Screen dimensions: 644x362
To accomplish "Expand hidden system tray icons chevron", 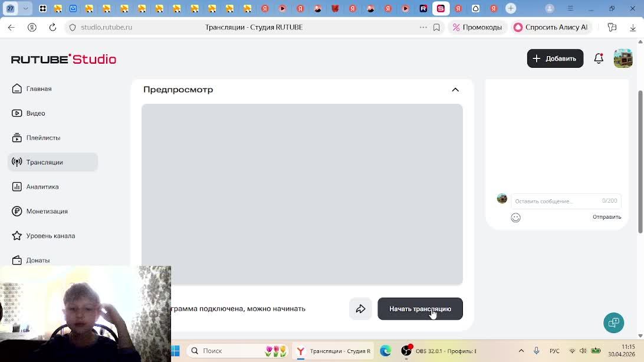I will pos(521,351).
